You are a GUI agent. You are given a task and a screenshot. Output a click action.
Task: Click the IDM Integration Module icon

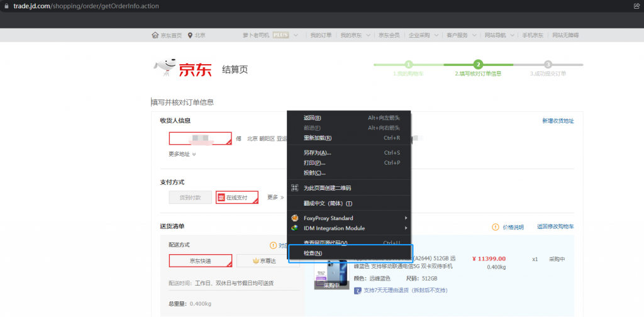[294, 228]
